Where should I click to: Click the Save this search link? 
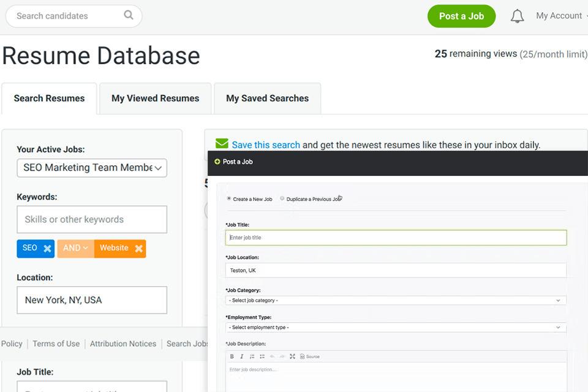pos(266,145)
